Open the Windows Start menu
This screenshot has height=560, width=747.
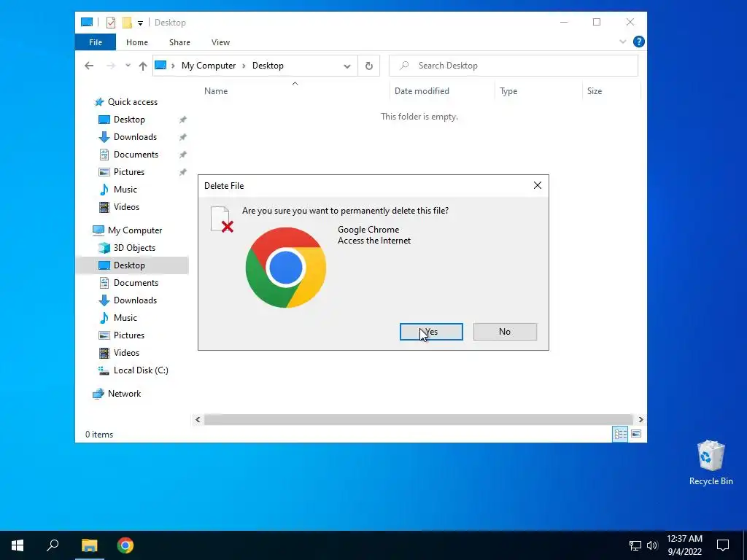[x=18, y=545]
